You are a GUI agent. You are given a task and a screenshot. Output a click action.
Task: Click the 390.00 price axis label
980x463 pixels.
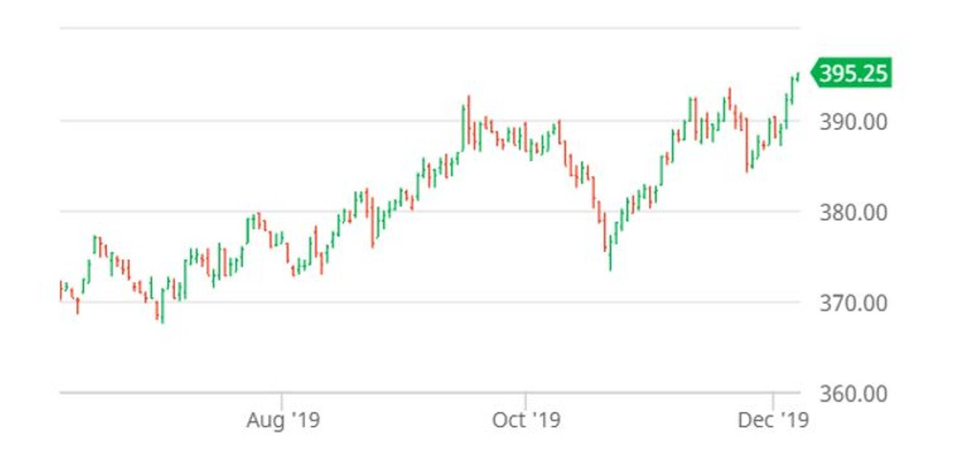point(853,122)
